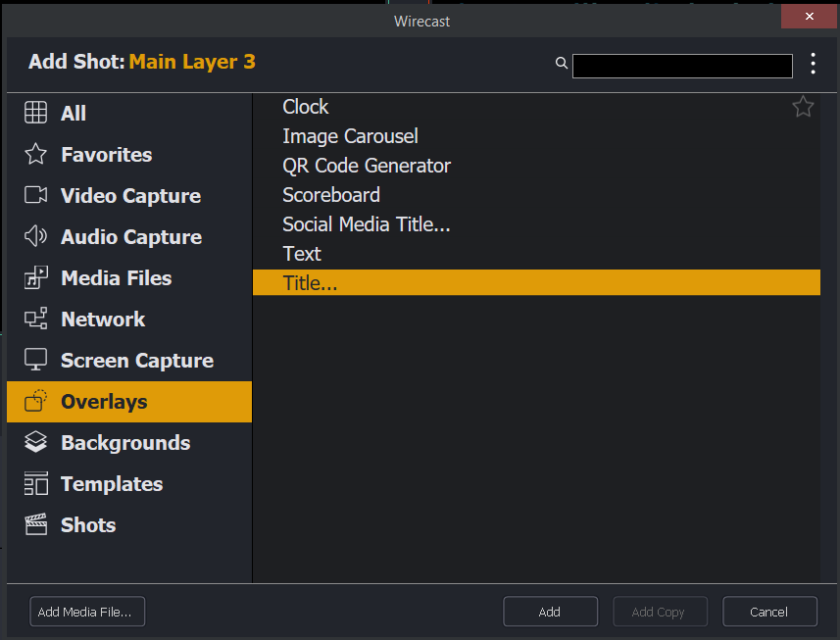840x640 pixels.
Task: Choose Screen Capture category
Action: [x=137, y=361]
